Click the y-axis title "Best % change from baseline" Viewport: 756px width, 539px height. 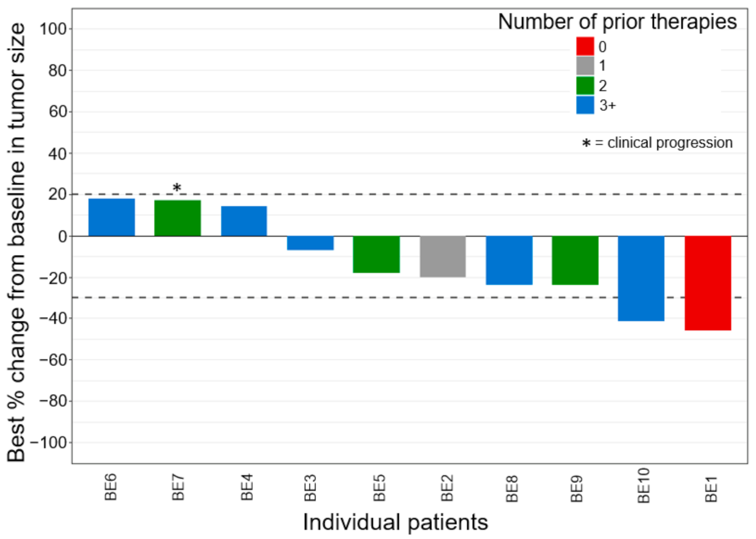16,242
